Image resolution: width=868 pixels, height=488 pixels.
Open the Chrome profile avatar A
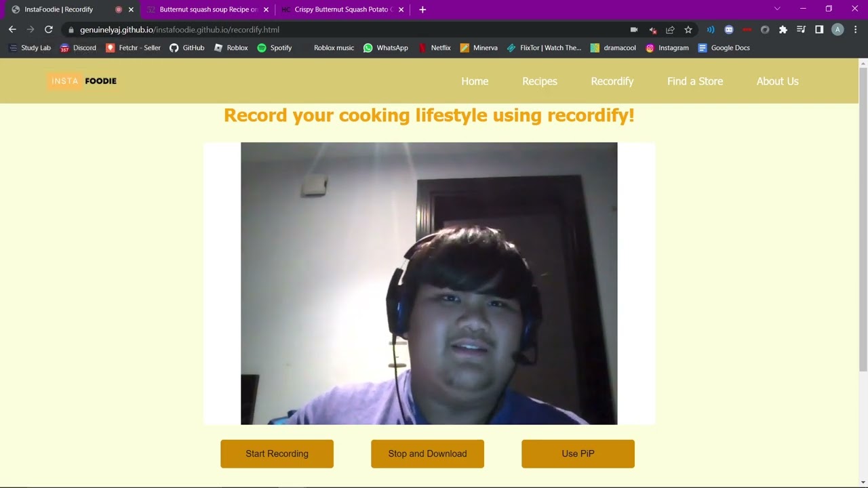(x=837, y=30)
